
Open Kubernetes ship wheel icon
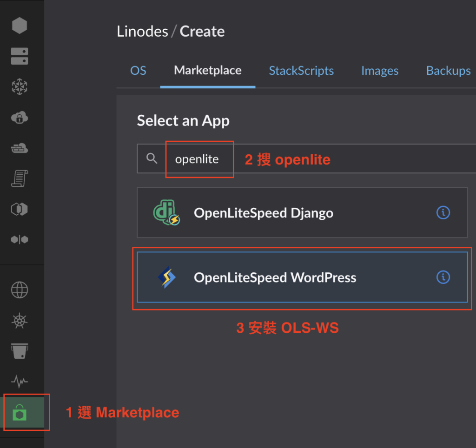tap(20, 321)
